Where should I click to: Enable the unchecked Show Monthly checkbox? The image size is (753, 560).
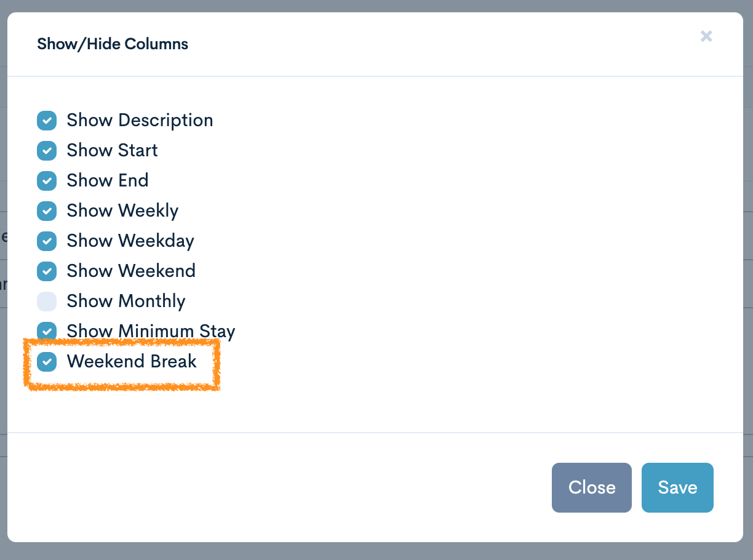(47, 302)
